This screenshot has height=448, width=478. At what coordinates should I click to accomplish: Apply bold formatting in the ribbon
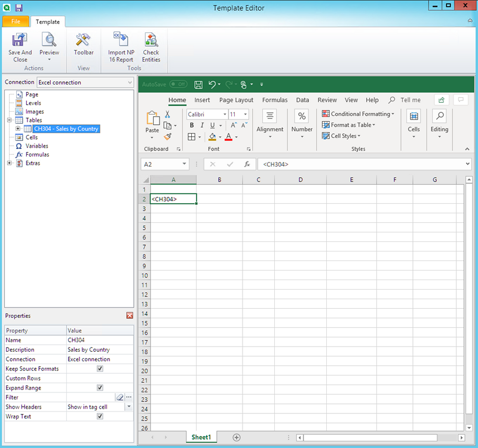191,125
